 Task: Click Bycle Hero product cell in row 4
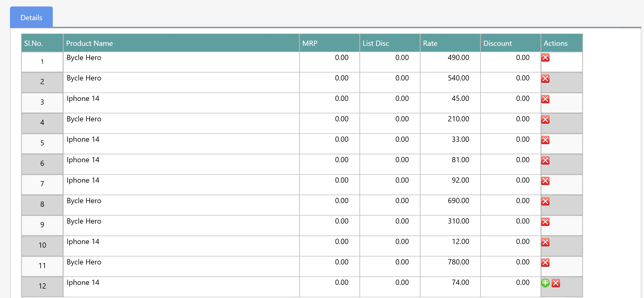(181, 123)
